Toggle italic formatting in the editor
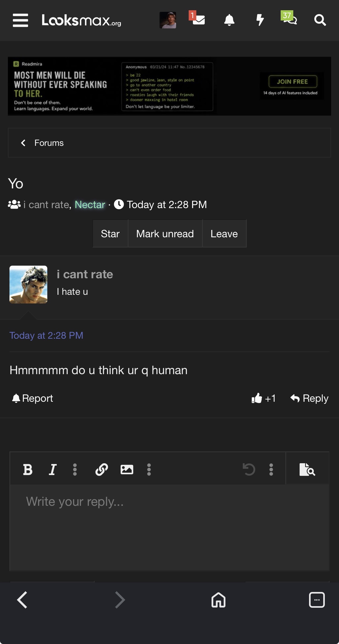Image resolution: width=339 pixels, height=644 pixels. pyautogui.click(x=53, y=469)
